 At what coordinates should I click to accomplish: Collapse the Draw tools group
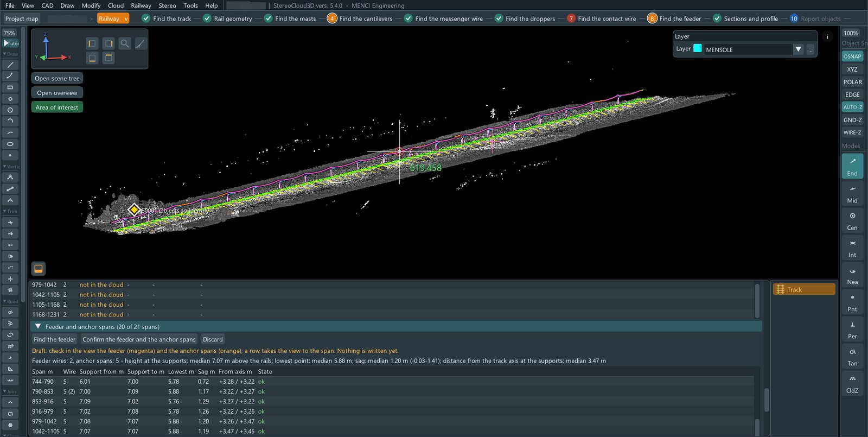click(x=10, y=54)
